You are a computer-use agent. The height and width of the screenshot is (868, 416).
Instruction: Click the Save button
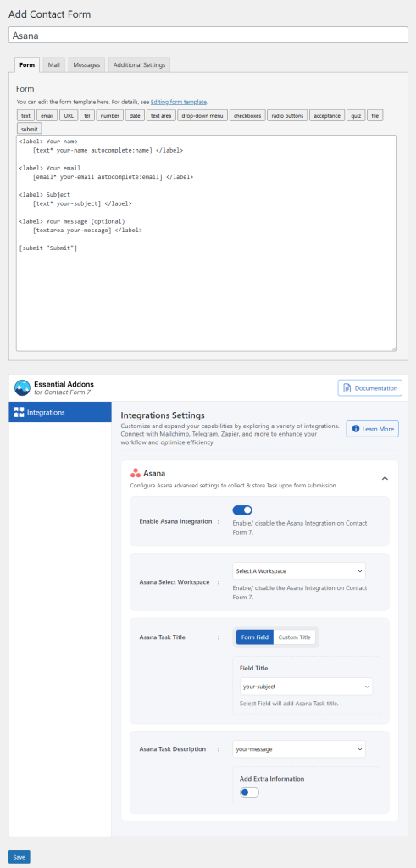tap(19, 857)
